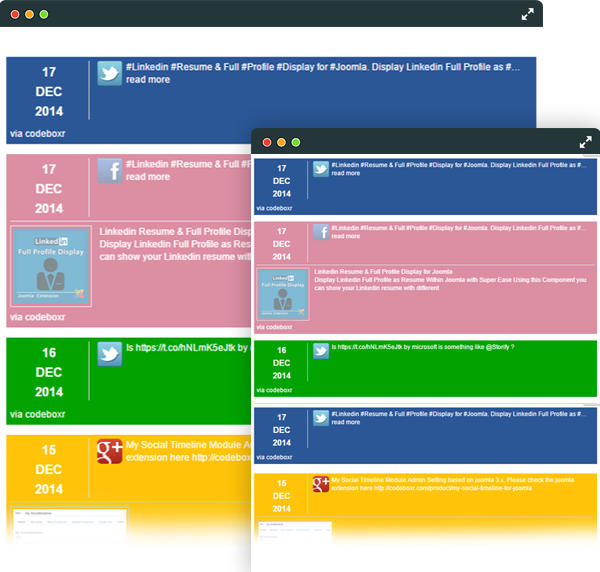The width and height of the screenshot is (600, 572).
Task: Click Google Plus icon on yellow post, back window
Action: (x=109, y=451)
